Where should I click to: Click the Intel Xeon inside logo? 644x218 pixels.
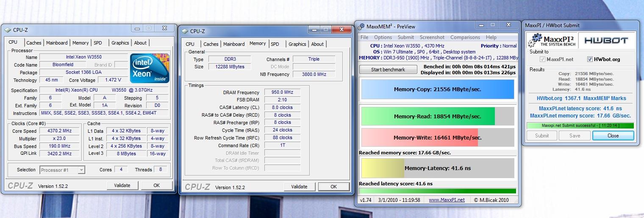click(x=150, y=68)
